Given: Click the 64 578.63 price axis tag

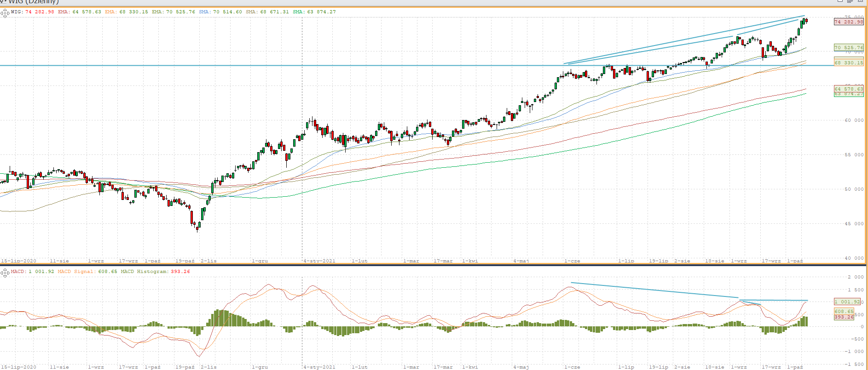Looking at the screenshot, I should [849, 89].
